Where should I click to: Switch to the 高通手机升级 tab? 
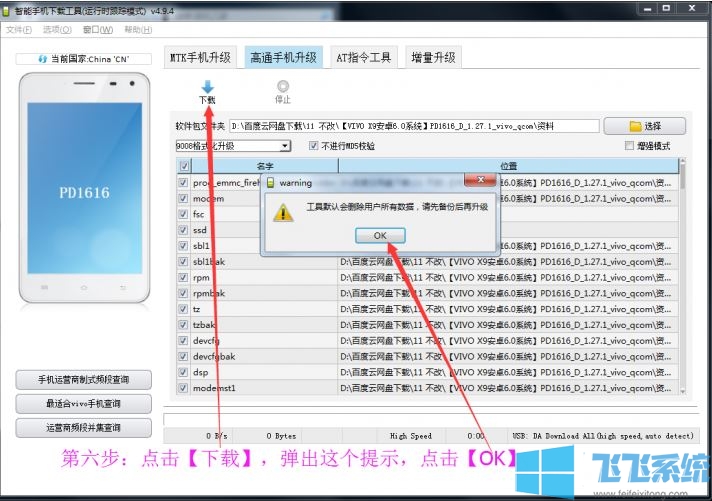click(x=283, y=58)
